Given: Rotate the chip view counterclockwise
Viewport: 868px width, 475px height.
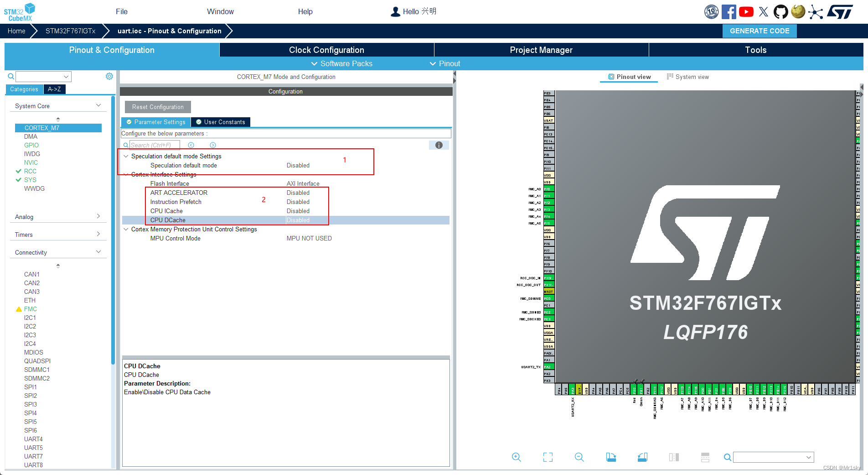Looking at the screenshot, I should point(642,457).
